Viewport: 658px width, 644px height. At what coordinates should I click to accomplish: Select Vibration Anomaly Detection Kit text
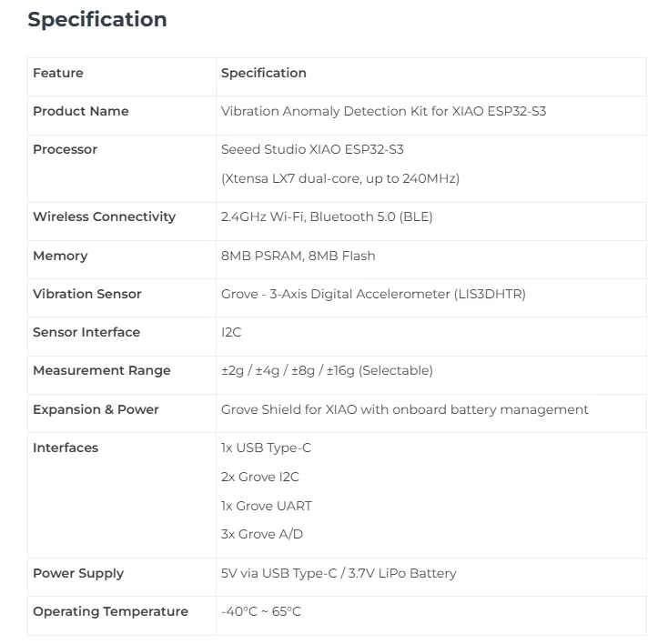coord(383,111)
